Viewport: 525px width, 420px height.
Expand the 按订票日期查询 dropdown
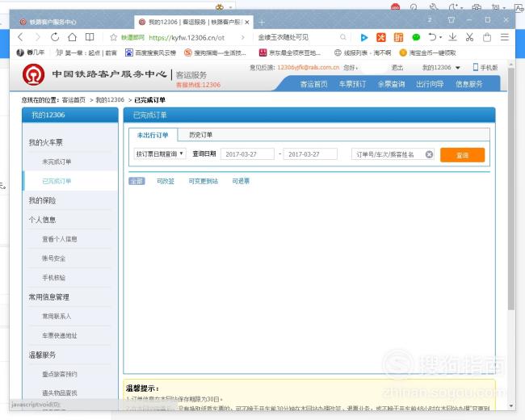coord(160,154)
